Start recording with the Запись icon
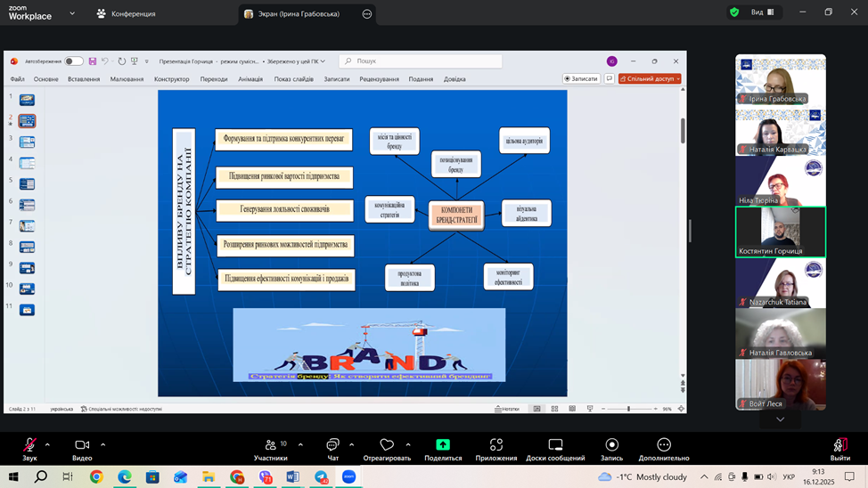Viewport: 868px width, 488px height. pos(611,444)
